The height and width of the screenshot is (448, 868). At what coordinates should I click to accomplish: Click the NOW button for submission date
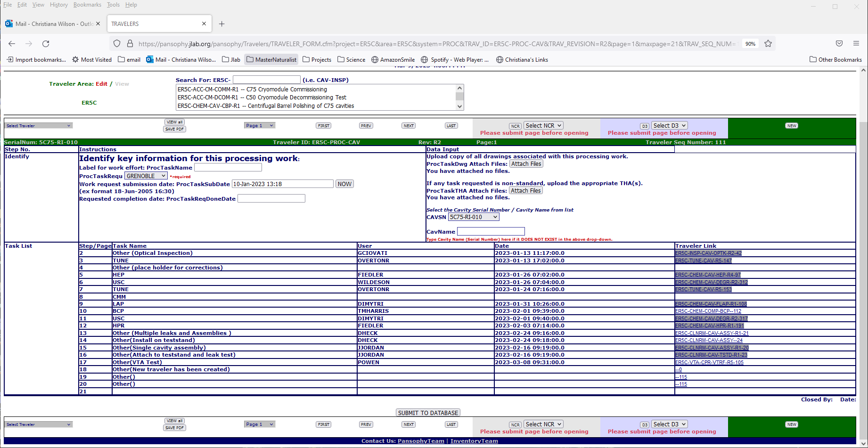click(x=344, y=184)
